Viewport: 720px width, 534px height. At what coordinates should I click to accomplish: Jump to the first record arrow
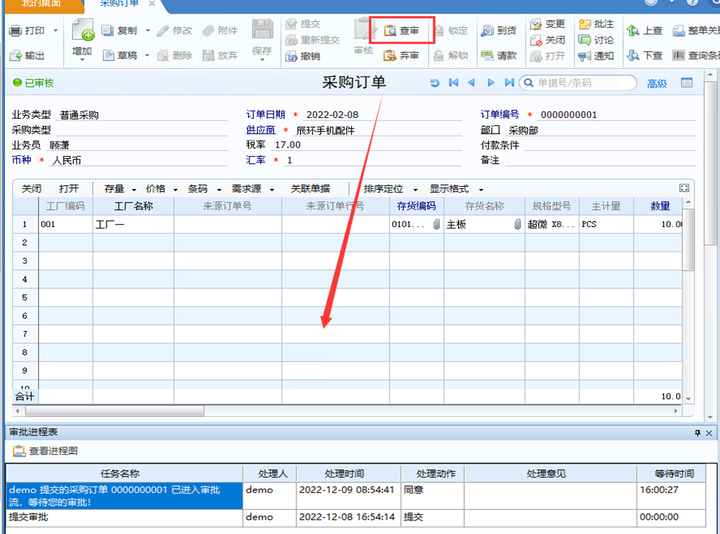[454, 83]
